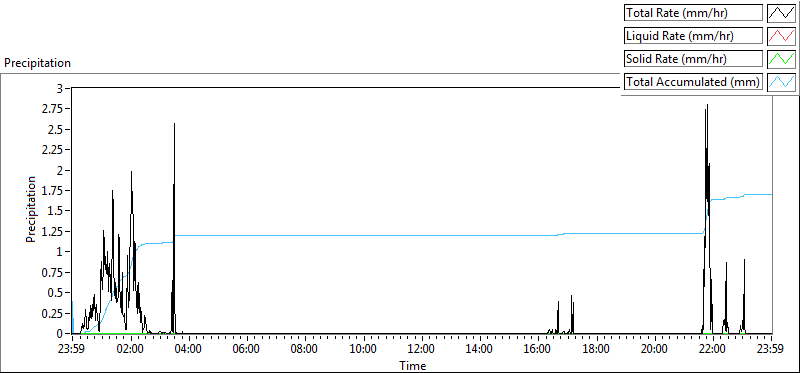Click the Time axis title

coord(412,365)
